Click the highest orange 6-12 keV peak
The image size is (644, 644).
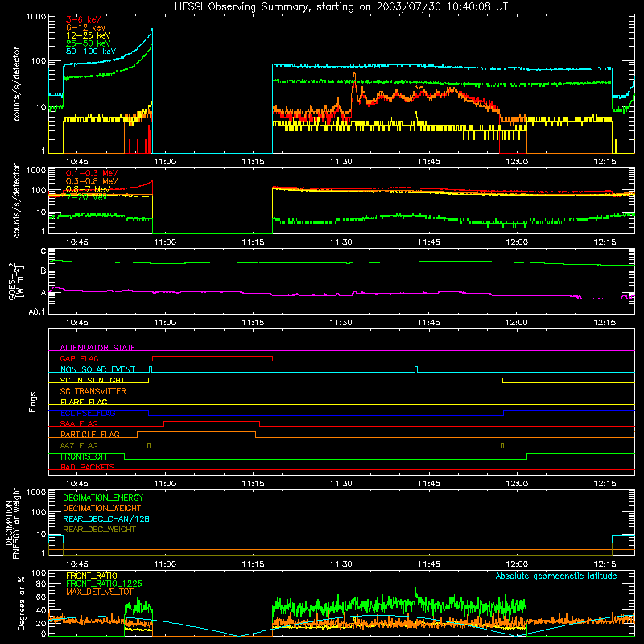354,74
